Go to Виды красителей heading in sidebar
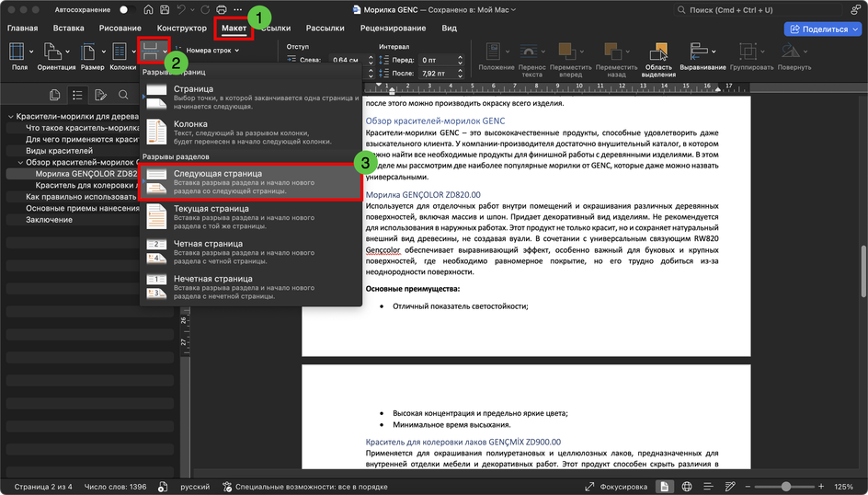 pos(59,151)
